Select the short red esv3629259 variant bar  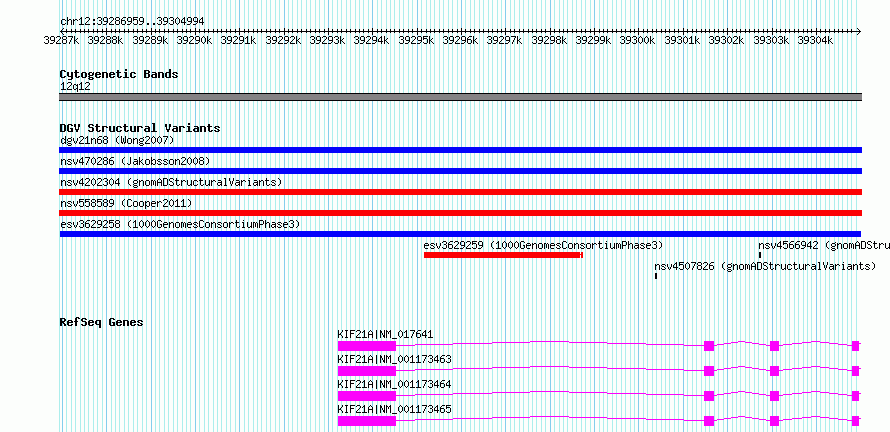[503, 255]
